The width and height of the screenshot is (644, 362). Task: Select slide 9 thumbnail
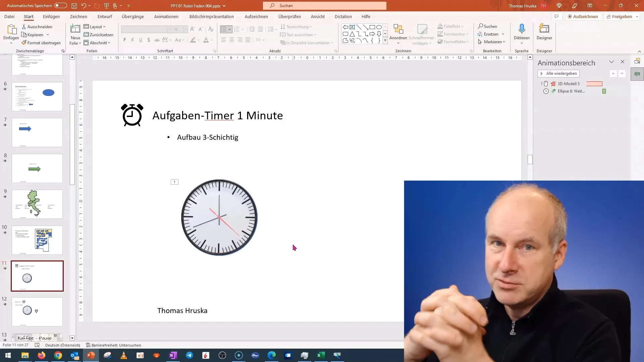[37, 204]
